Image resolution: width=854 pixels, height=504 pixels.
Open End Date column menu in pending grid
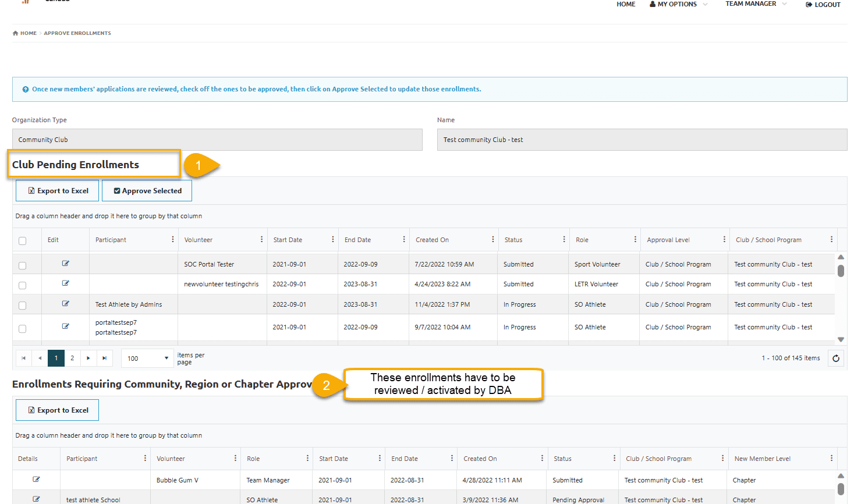pyautogui.click(x=404, y=240)
